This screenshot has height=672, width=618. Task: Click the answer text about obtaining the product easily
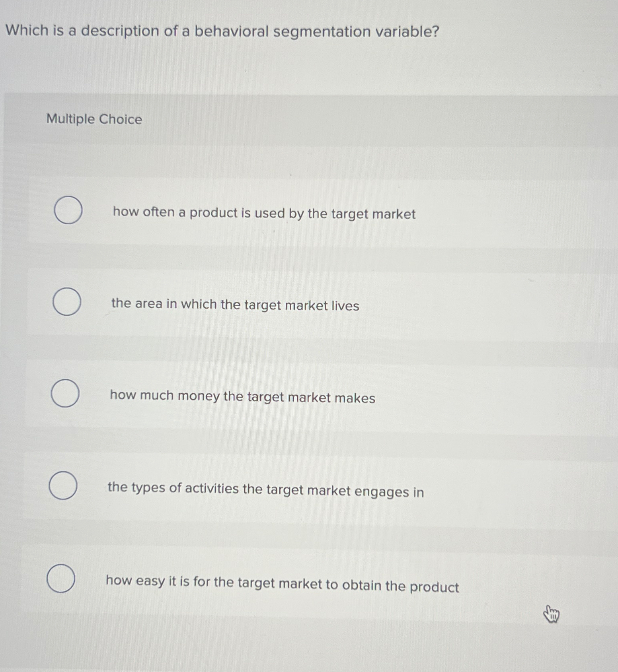(x=283, y=583)
